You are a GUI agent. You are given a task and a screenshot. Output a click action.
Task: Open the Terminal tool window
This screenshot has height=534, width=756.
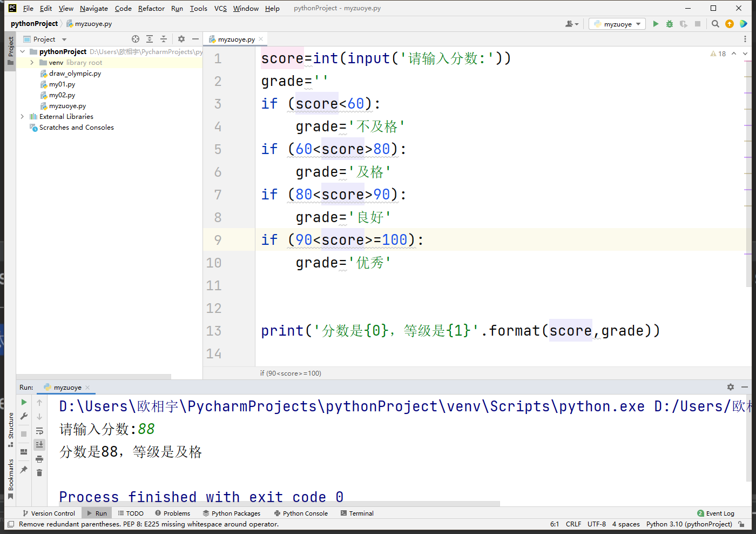pos(357,513)
